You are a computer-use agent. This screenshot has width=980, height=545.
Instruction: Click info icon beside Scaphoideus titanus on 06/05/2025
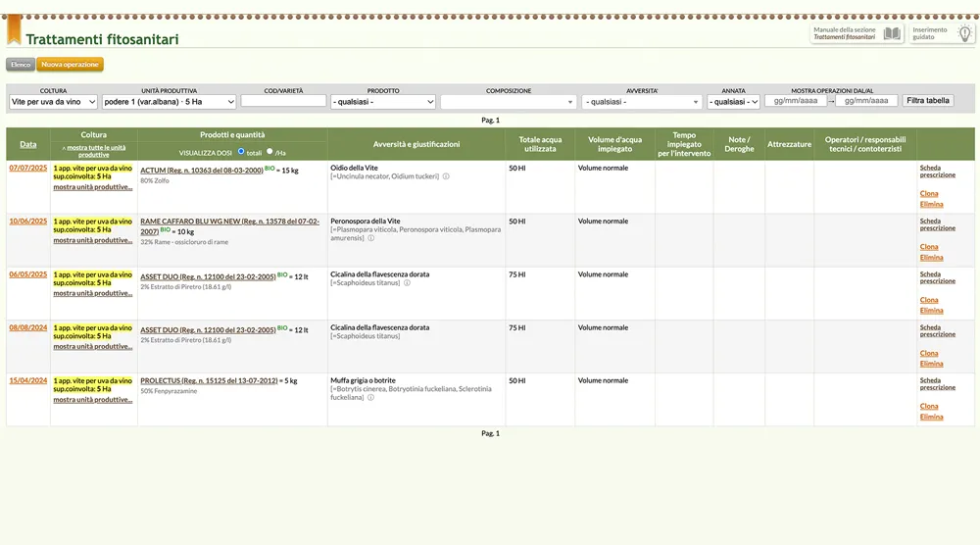click(x=407, y=283)
